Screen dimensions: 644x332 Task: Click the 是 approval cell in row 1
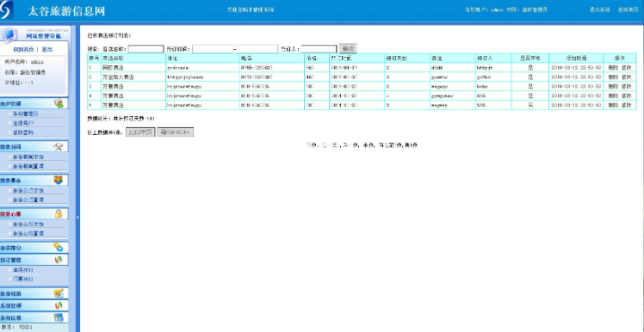529,68
